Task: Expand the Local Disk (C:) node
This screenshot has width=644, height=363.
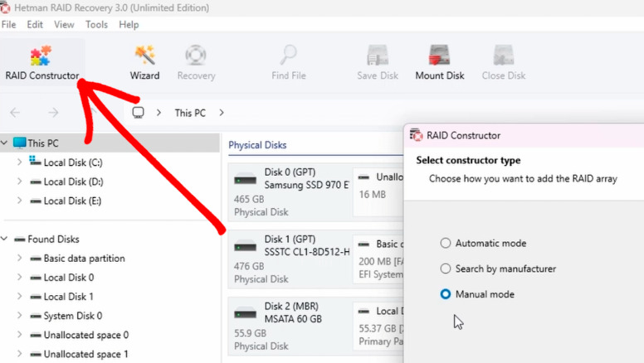Action: [19, 162]
